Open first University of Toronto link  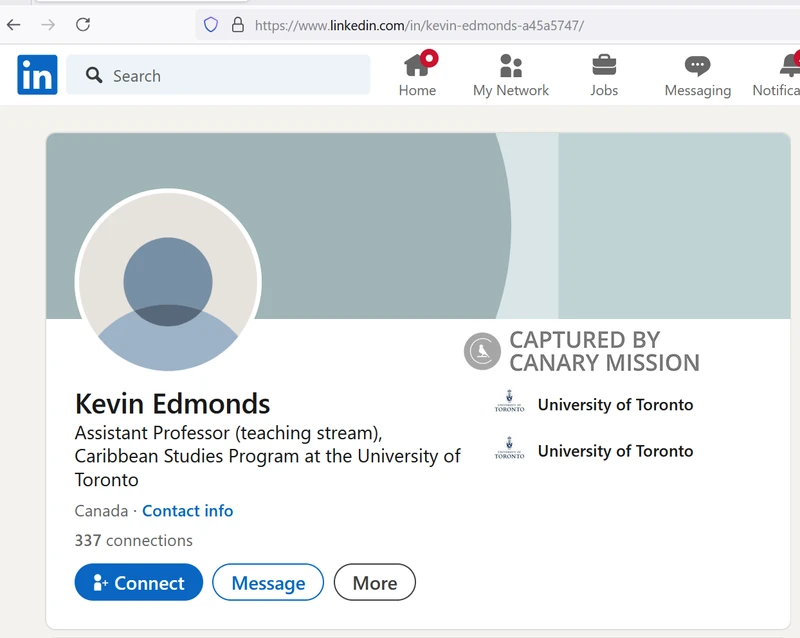click(615, 405)
